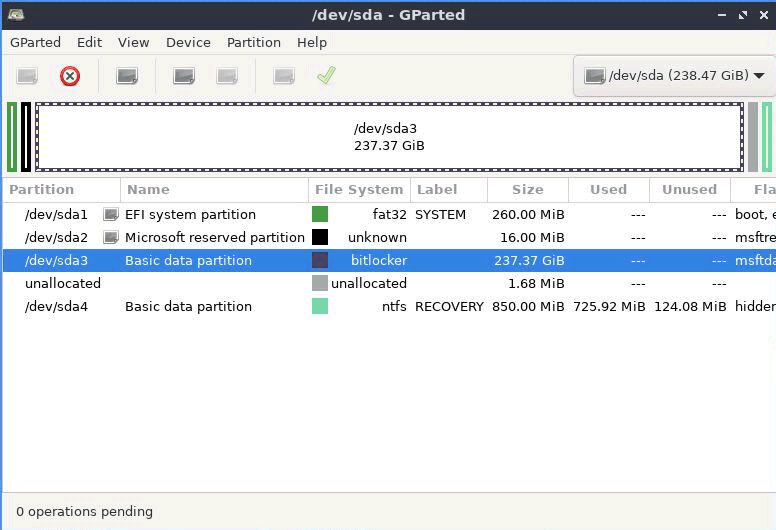Click the ntfs file system text
The image size is (776, 530).
394,306
